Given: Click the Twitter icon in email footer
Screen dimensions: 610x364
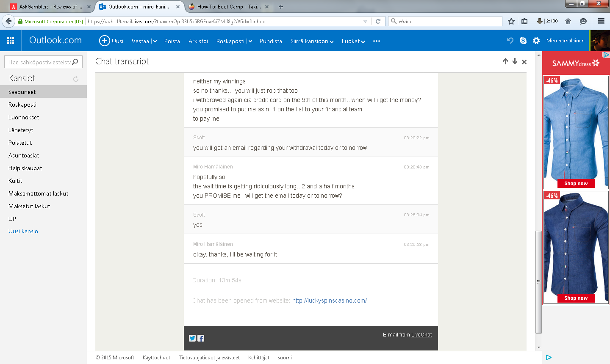Looking at the screenshot, I should coord(192,338).
